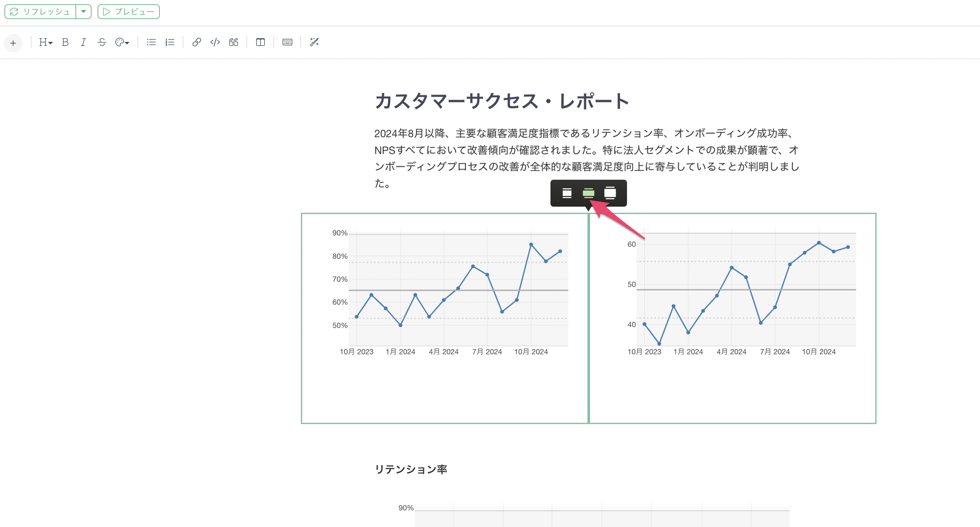Toggle italic formatting
The width and height of the screenshot is (980, 527).
coord(83,42)
